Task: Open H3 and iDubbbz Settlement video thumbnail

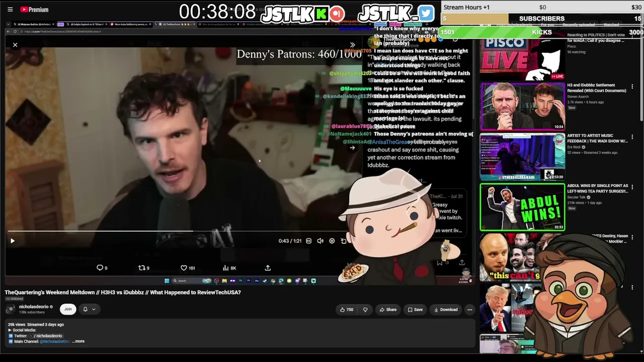Action: tap(522, 107)
